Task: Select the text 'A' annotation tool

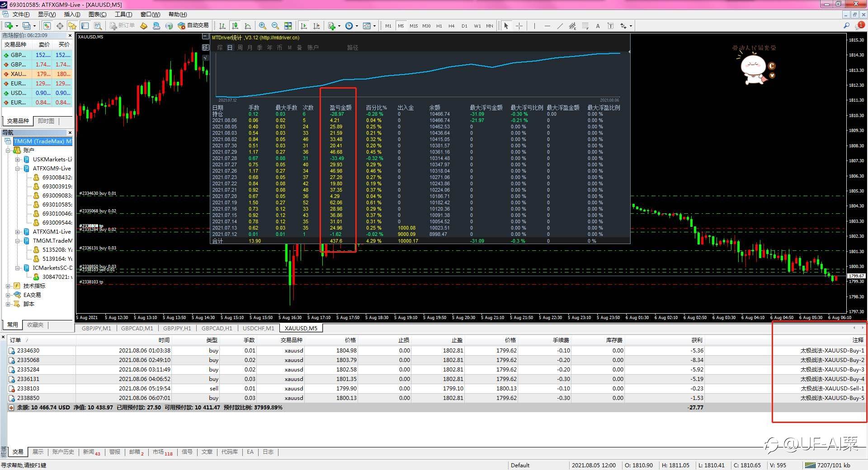Action: coord(598,26)
